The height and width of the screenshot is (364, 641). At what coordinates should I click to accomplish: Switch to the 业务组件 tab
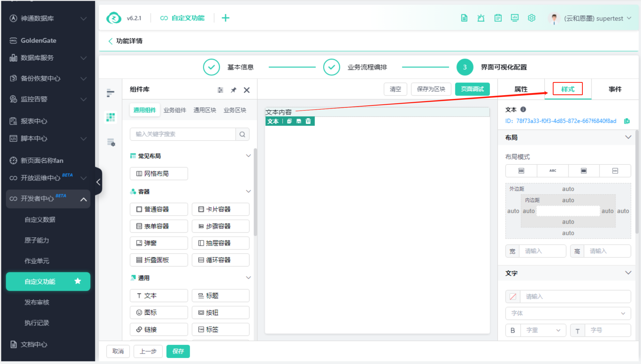point(175,110)
